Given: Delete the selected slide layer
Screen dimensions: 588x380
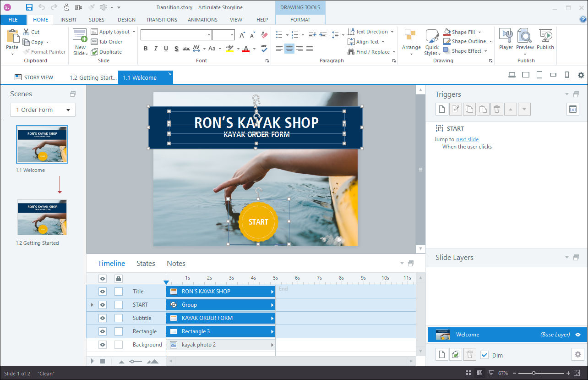Looking at the screenshot, I should 469,354.
